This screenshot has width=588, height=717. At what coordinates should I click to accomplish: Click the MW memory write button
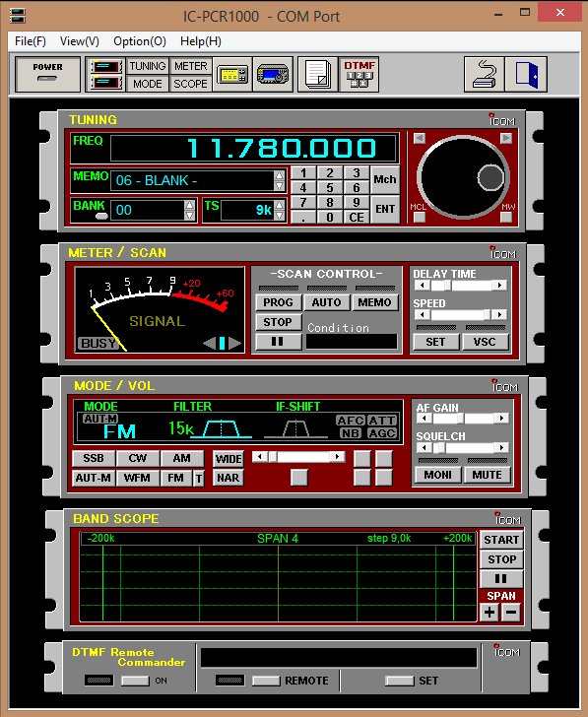505,218
